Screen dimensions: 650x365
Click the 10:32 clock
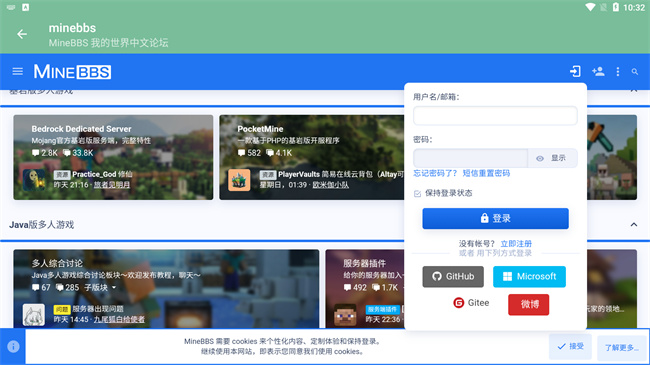click(634, 7)
